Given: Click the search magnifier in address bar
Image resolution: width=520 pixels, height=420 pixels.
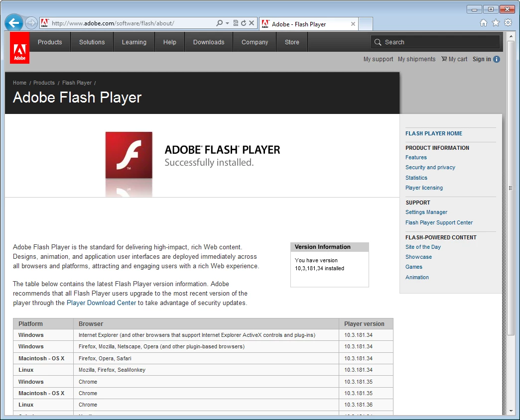Looking at the screenshot, I should click(x=219, y=23).
